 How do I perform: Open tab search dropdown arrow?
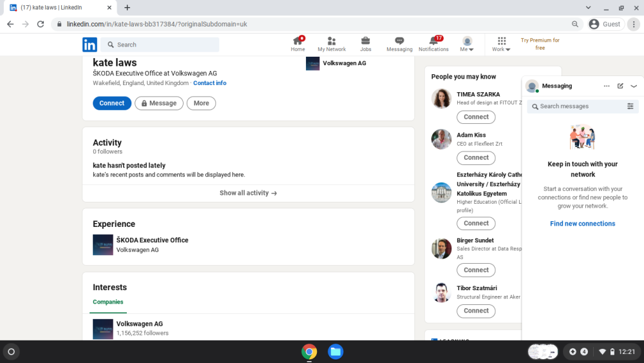tap(588, 7)
